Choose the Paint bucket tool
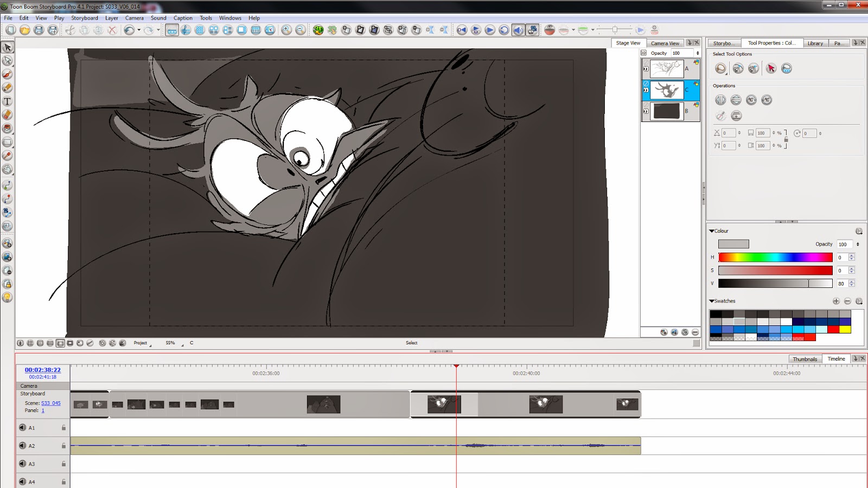The width and height of the screenshot is (868, 488). click(x=8, y=129)
